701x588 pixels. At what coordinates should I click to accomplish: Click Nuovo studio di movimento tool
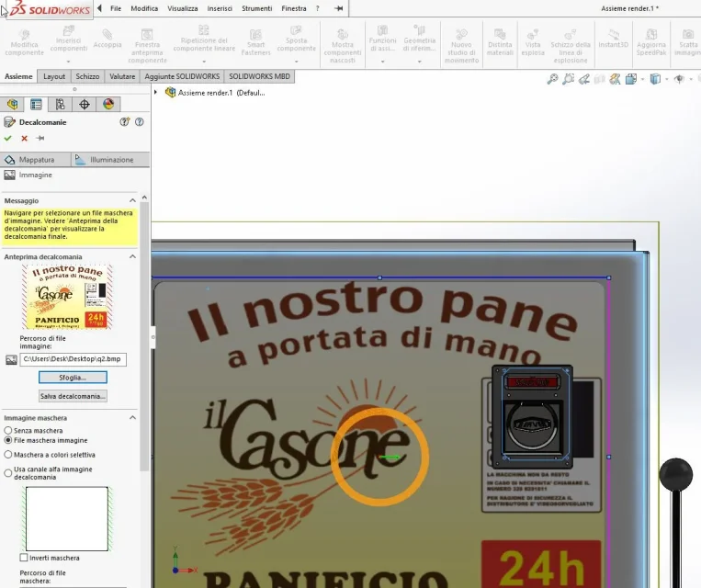click(x=461, y=47)
